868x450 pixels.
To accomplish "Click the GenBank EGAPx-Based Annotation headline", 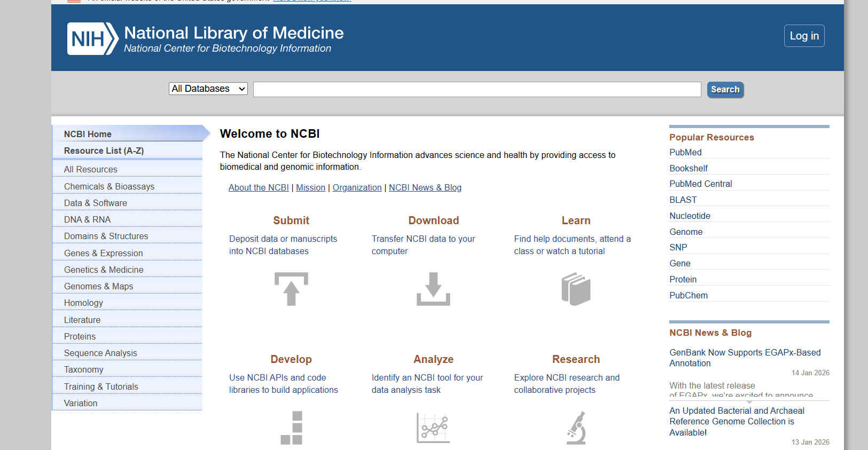I will point(745,358).
